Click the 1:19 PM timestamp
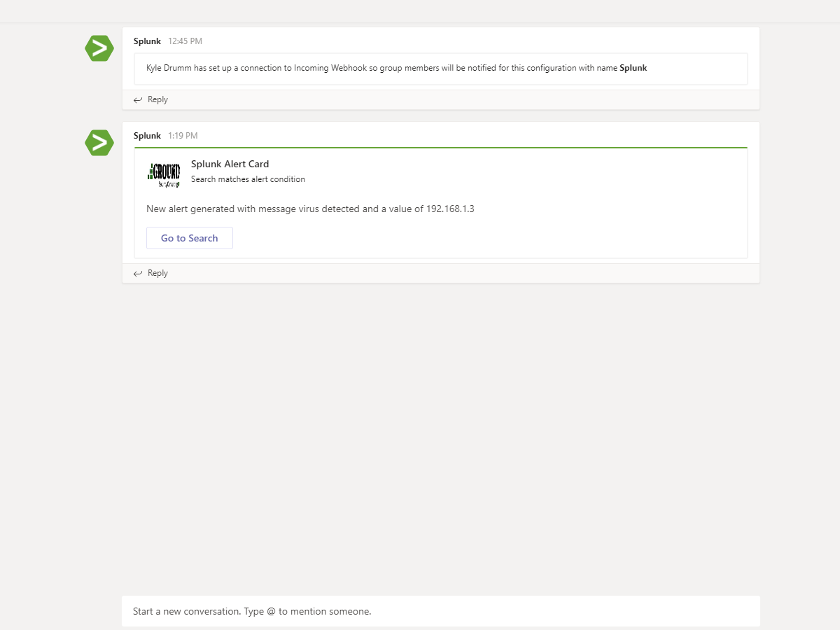 click(183, 136)
